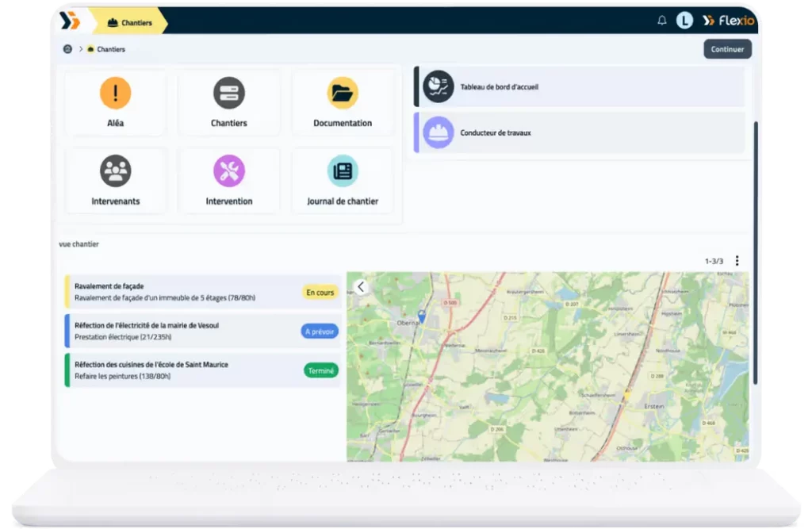Go to the home breadcrumb icon

(67, 49)
